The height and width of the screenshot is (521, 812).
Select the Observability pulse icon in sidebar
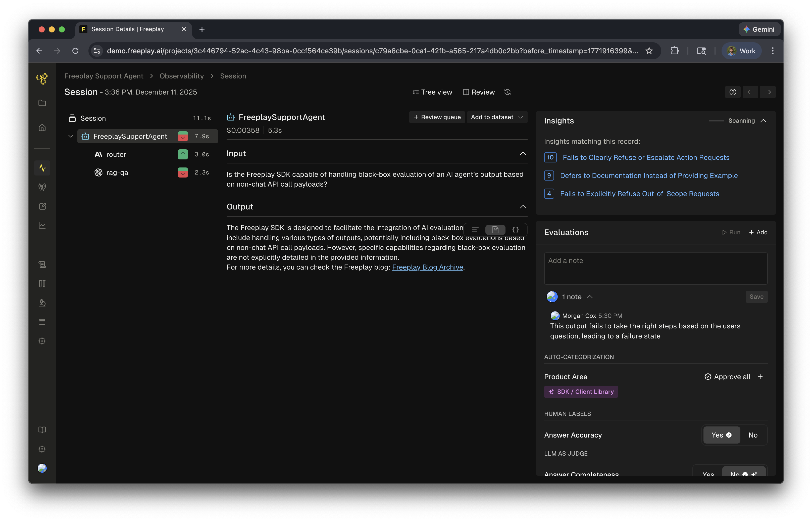pos(42,167)
